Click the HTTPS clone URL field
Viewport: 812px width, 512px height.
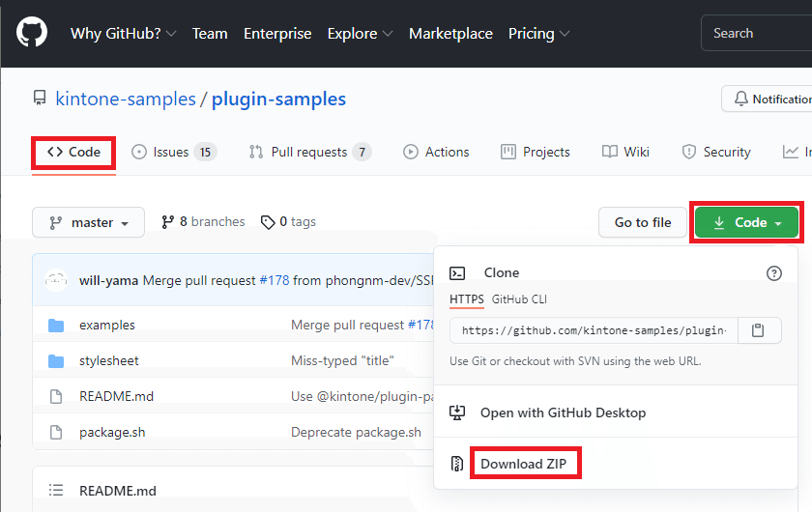pyautogui.click(x=594, y=330)
